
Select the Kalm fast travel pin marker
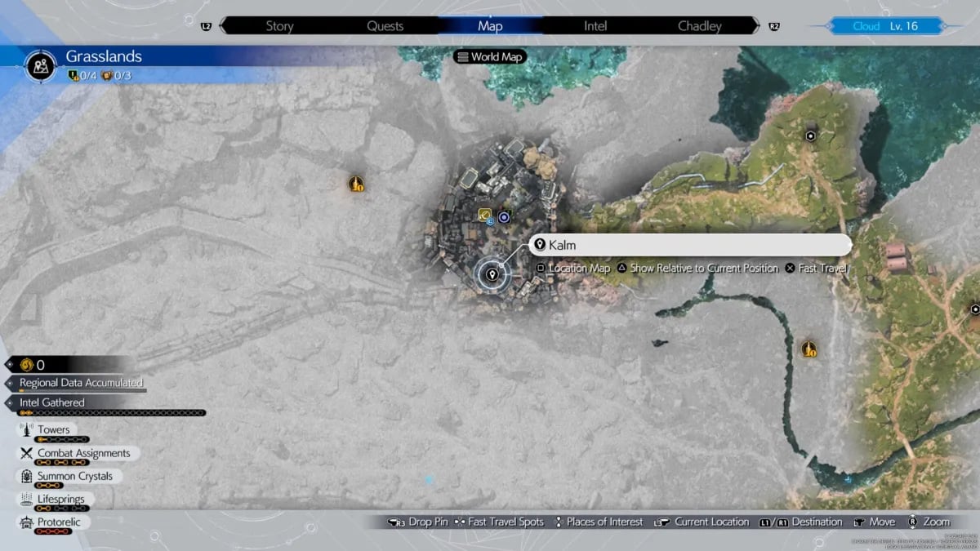[x=492, y=275]
